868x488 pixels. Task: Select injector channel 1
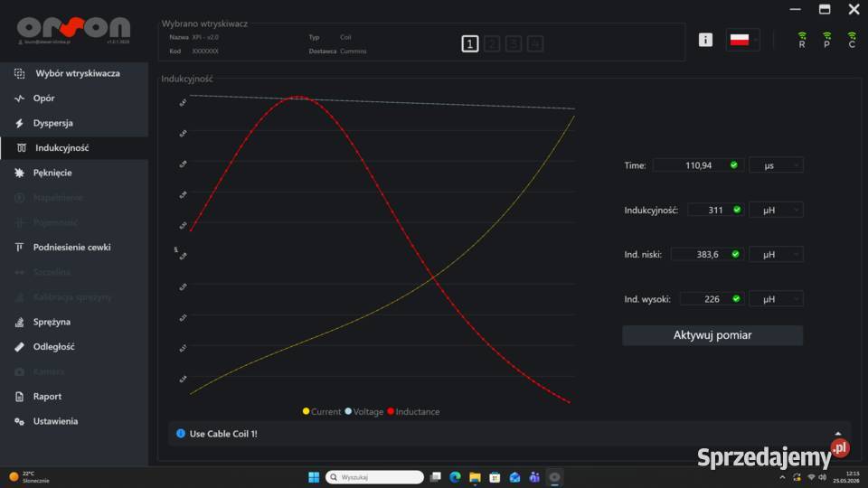click(469, 43)
